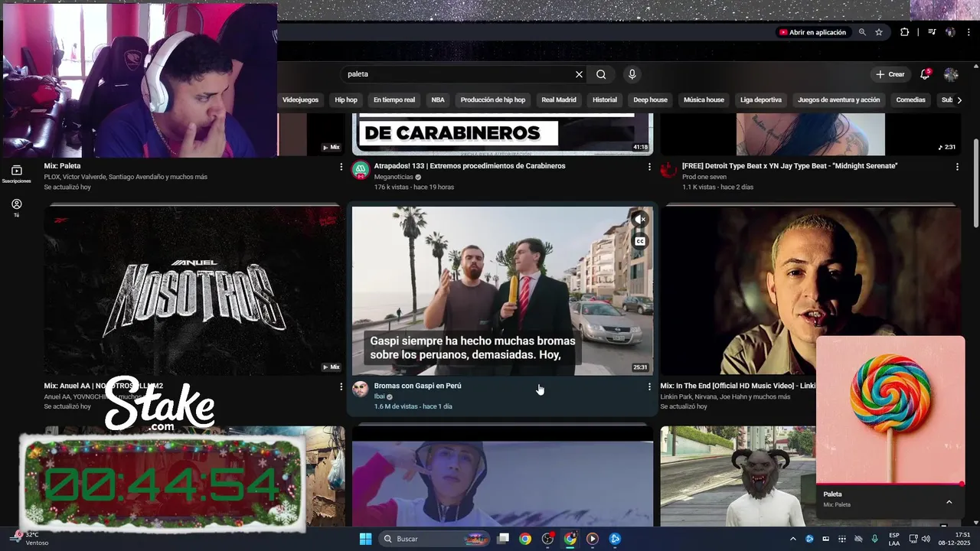The image size is (980, 551).
Task: Open the Tú sidebar icon
Action: (16, 207)
